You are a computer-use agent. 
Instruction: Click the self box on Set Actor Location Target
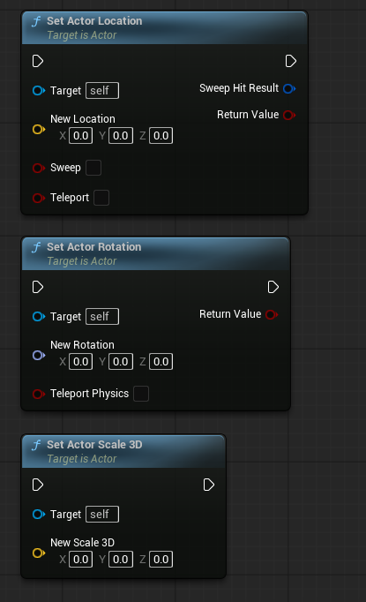pos(102,91)
